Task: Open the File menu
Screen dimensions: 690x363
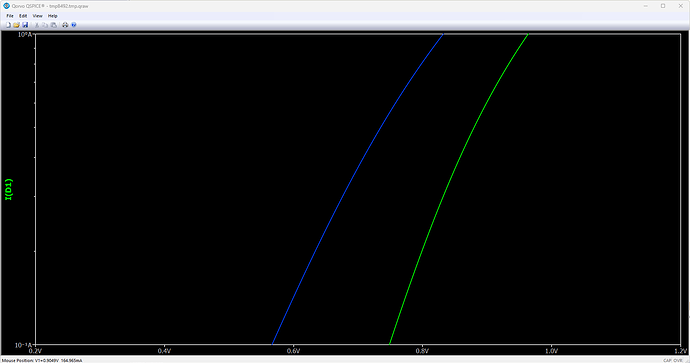Action: point(10,16)
